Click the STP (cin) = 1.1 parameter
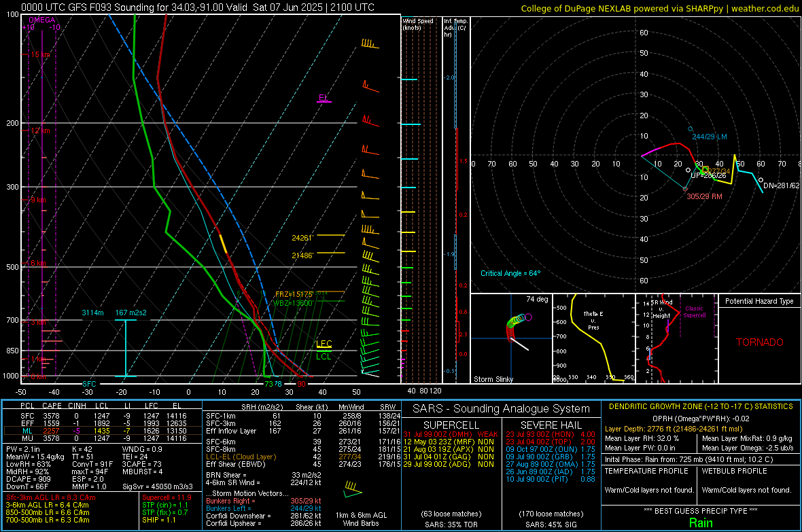Image resolution: width=802 pixels, height=532 pixels. (164, 505)
